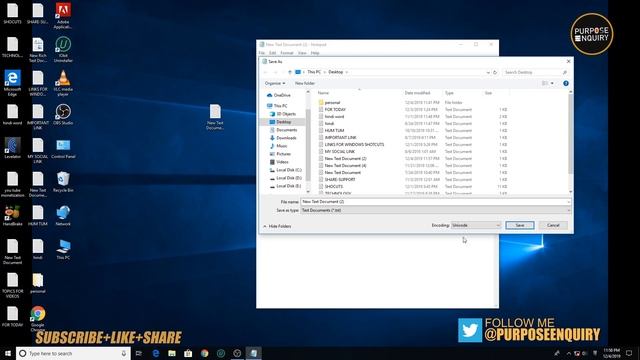Select the SHOCUTS desktop file icon
The width and height of the screenshot is (640, 360).
12,13
